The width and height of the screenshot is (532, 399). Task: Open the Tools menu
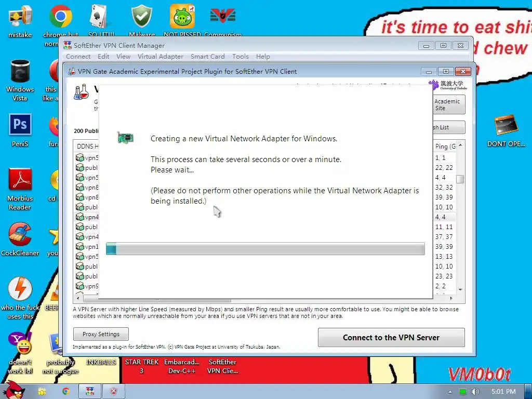point(240,57)
